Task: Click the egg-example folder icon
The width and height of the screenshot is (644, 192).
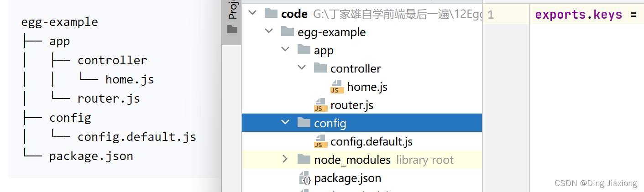Action: click(287, 31)
